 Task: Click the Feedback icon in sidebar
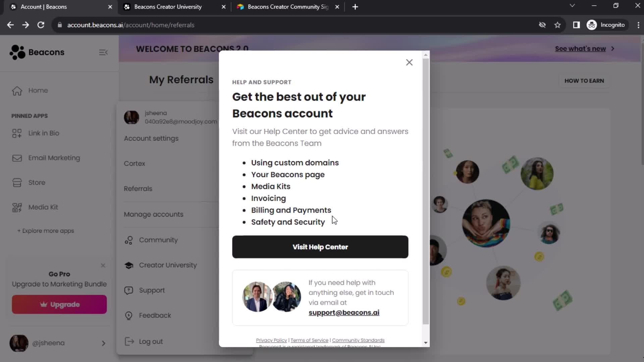(x=128, y=315)
